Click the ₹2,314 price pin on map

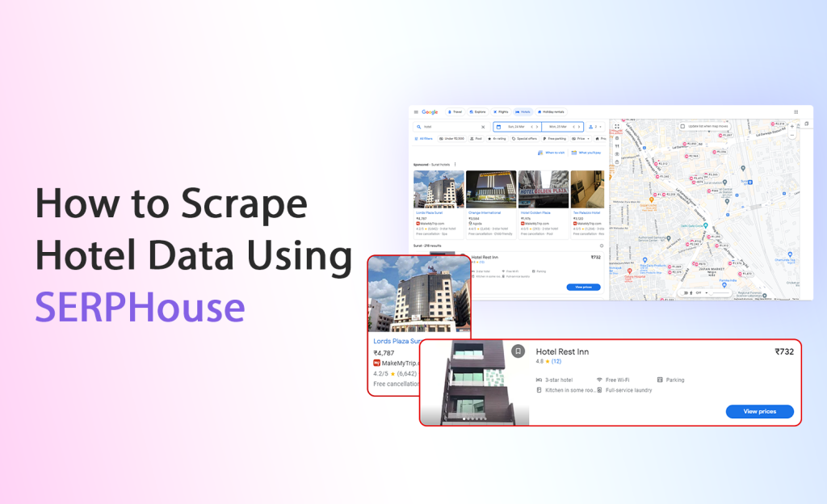click(x=779, y=124)
